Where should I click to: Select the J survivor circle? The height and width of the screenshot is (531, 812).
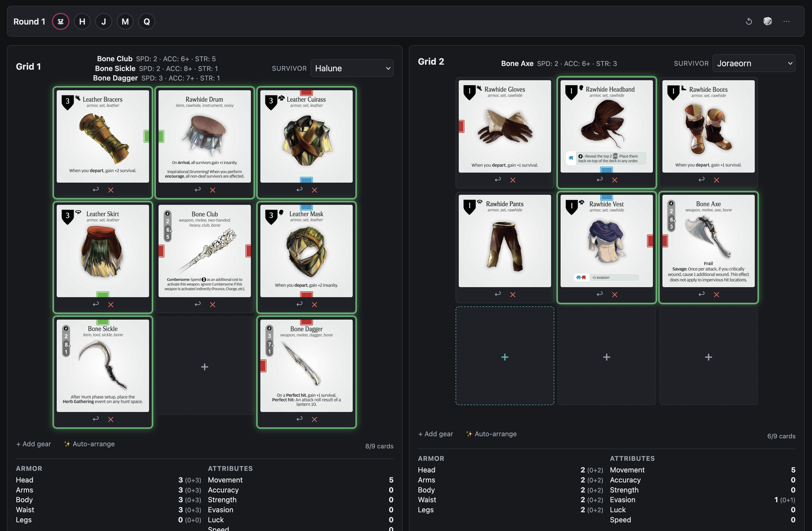(104, 21)
